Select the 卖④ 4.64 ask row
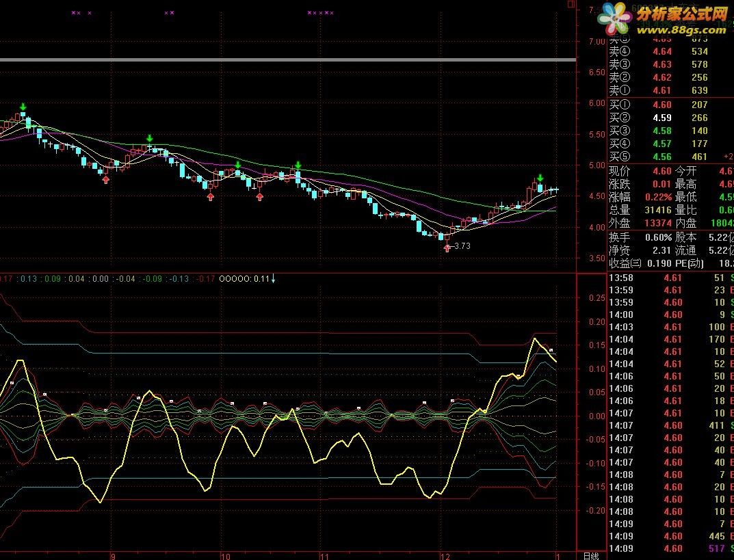734x560 pixels. pos(671,51)
